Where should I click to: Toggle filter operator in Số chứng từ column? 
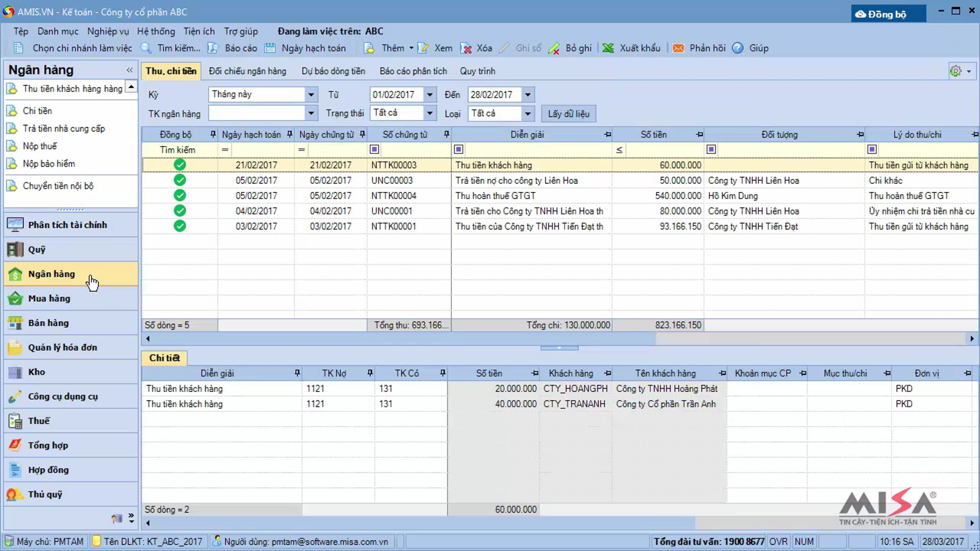point(374,149)
